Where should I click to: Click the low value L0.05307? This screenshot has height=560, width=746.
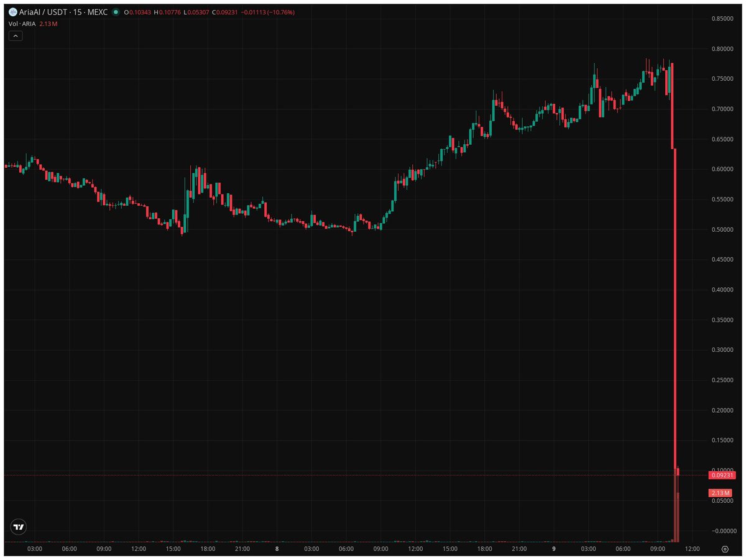[x=196, y=12]
